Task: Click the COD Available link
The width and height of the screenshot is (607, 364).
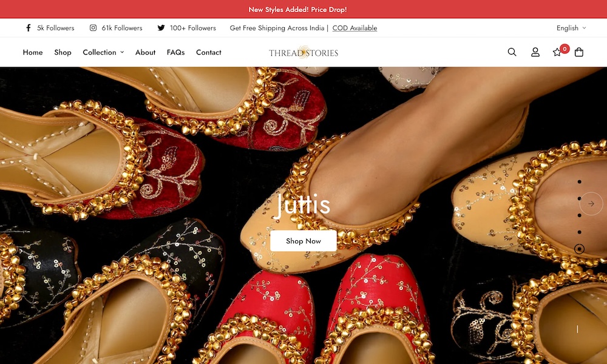Action: 354,28
